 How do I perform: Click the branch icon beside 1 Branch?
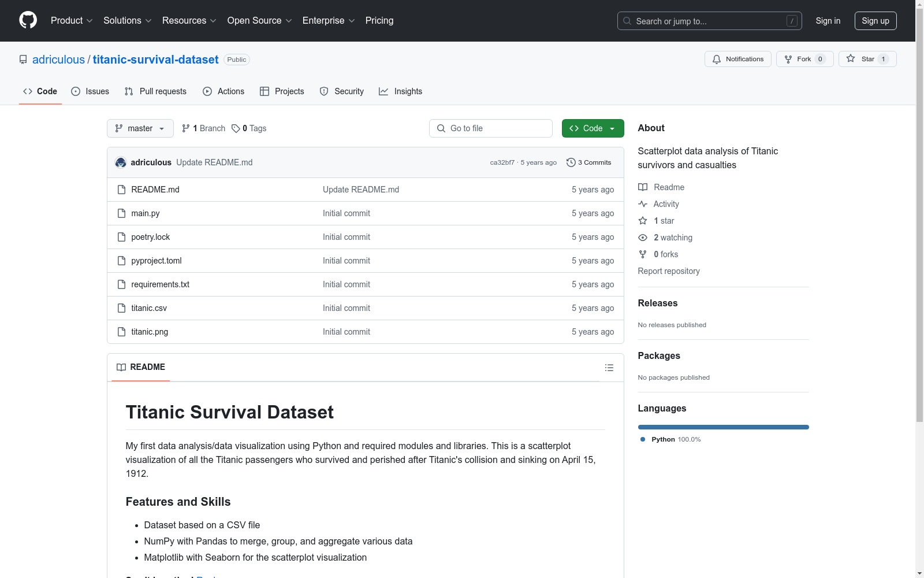186,128
